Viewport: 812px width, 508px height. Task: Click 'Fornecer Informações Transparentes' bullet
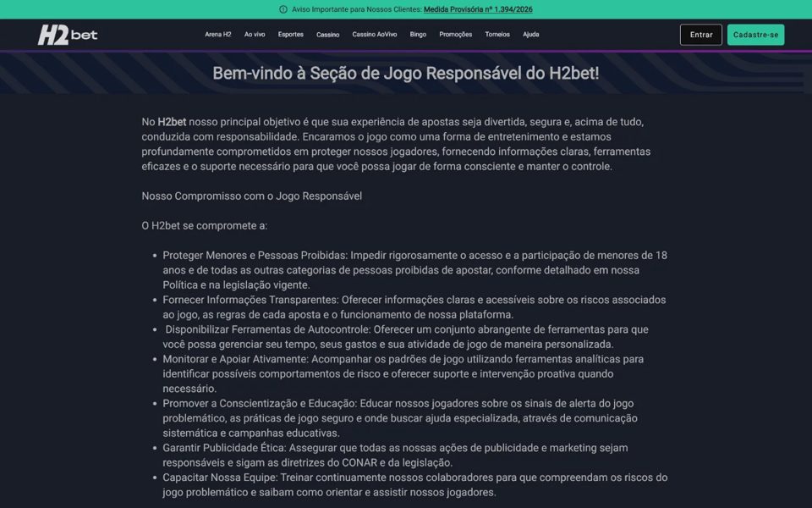pos(414,306)
